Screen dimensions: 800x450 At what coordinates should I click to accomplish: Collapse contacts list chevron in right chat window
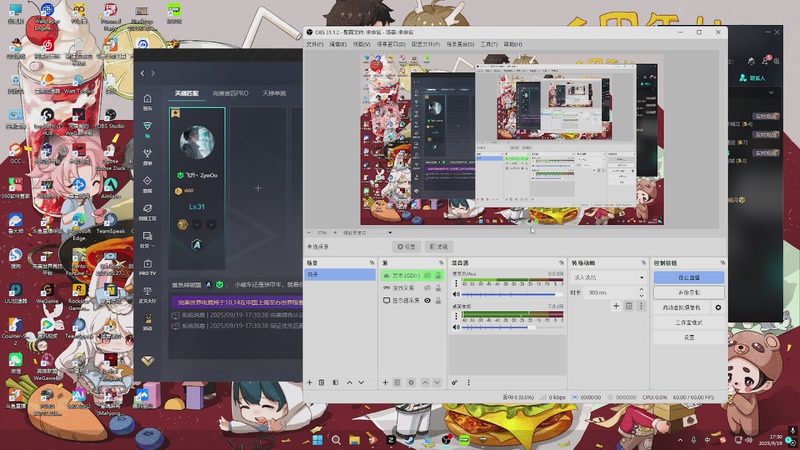pos(771,93)
